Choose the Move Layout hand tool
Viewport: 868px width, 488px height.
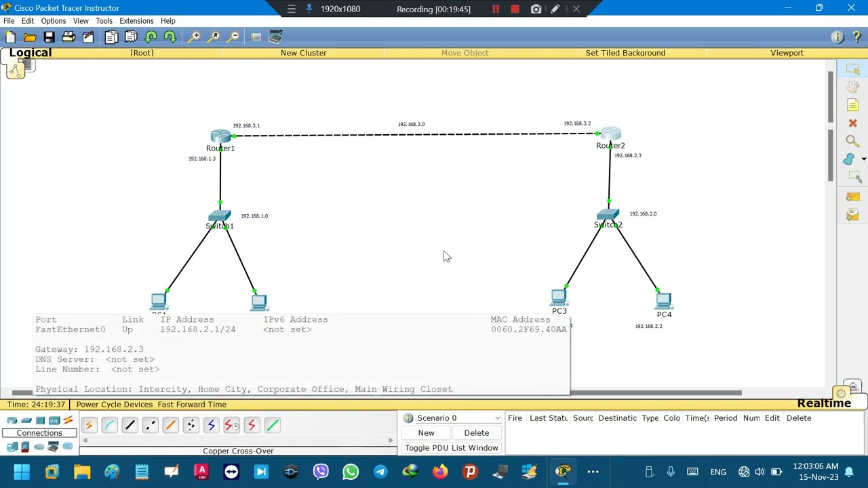(852, 87)
